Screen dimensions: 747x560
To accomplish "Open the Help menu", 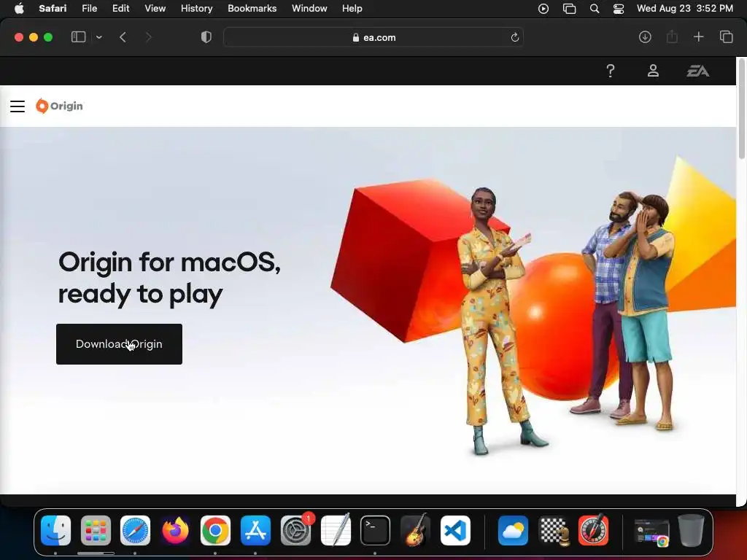I will [352, 9].
